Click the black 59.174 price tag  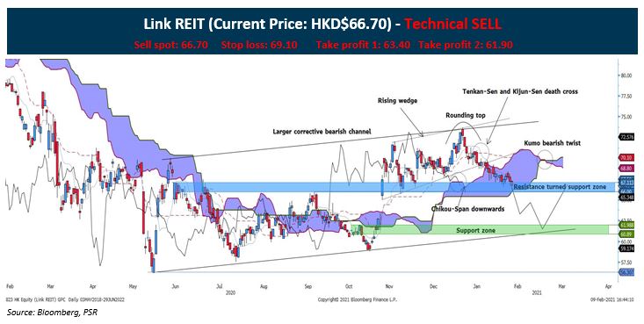click(x=626, y=248)
